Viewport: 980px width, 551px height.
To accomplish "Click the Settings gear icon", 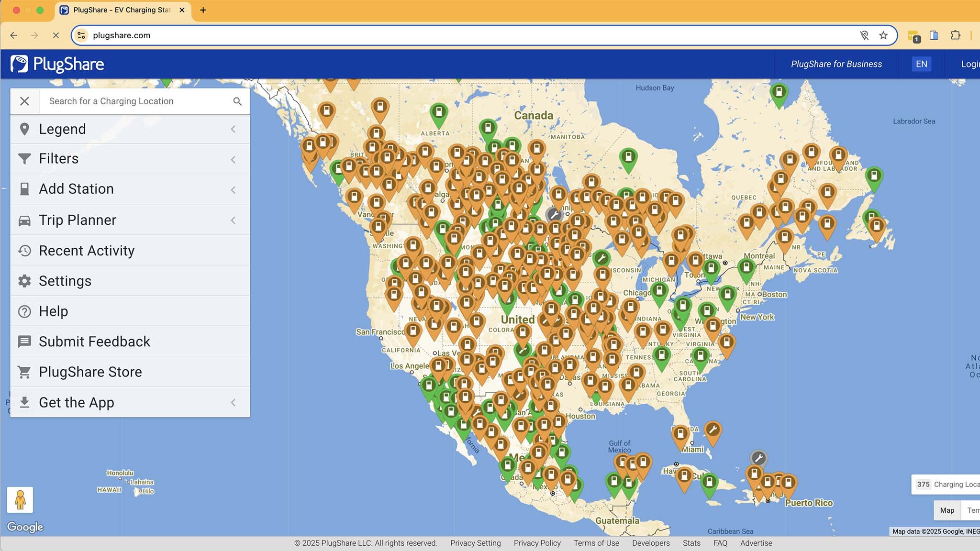I will pos(24,281).
